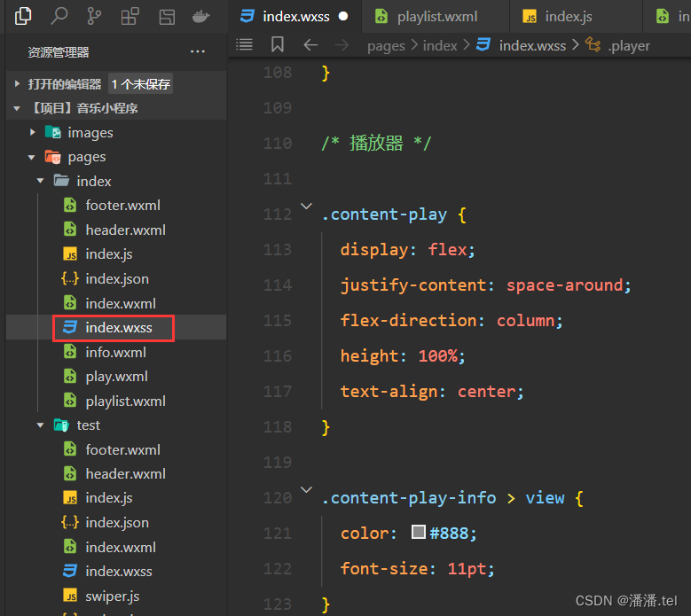Click the 资源管理器 panel title
Image resolution: width=691 pixels, height=616 pixels.
[x=59, y=52]
